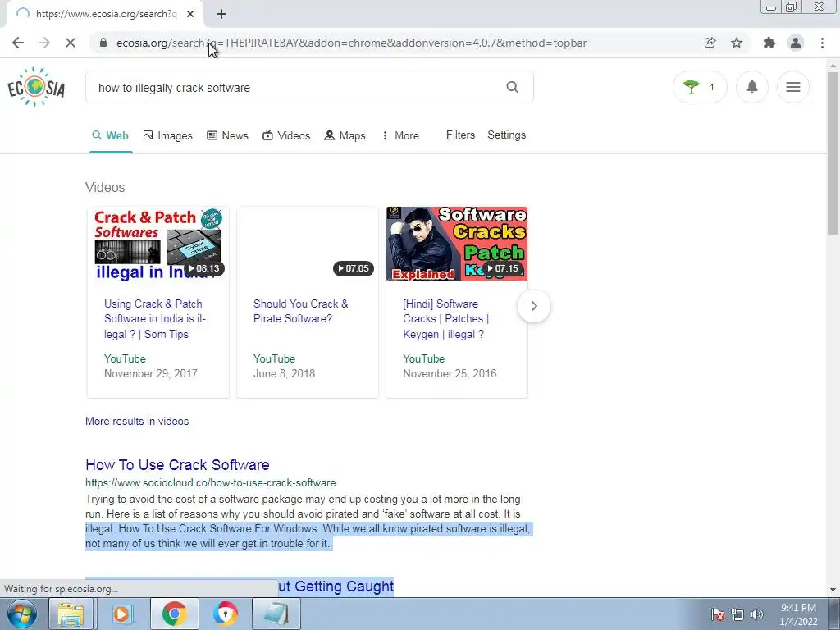Bookmark page with star icon
The height and width of the screenshot is (630, 840).
point(737,43)
